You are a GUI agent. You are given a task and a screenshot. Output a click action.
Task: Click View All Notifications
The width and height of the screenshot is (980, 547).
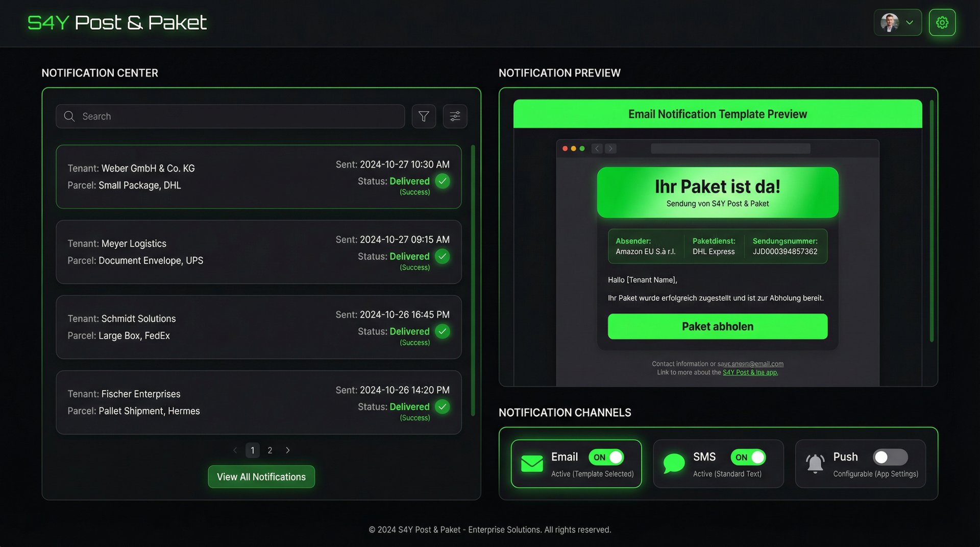point(261,477)
